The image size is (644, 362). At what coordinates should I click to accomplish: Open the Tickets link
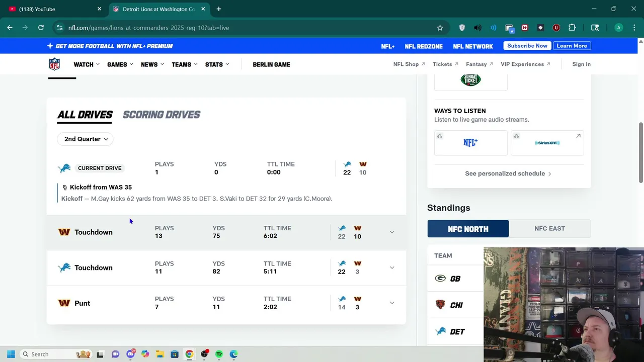445,64
